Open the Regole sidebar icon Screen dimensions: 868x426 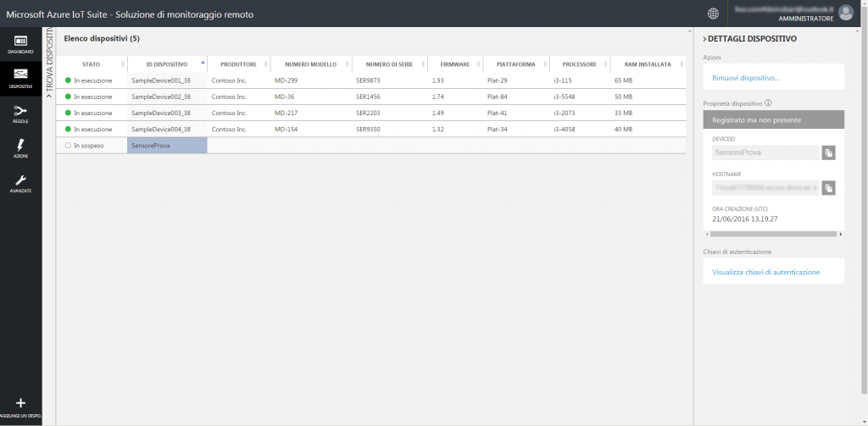(20, 114)
